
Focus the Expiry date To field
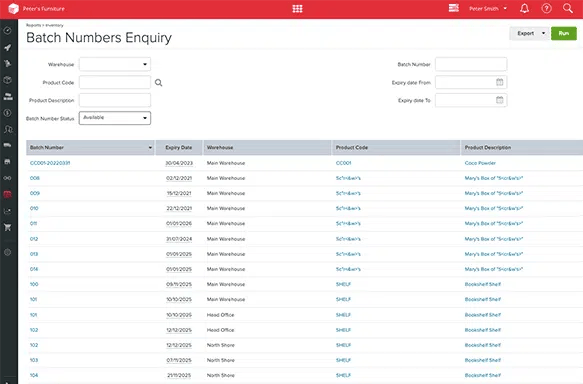(x=471, y=100)
